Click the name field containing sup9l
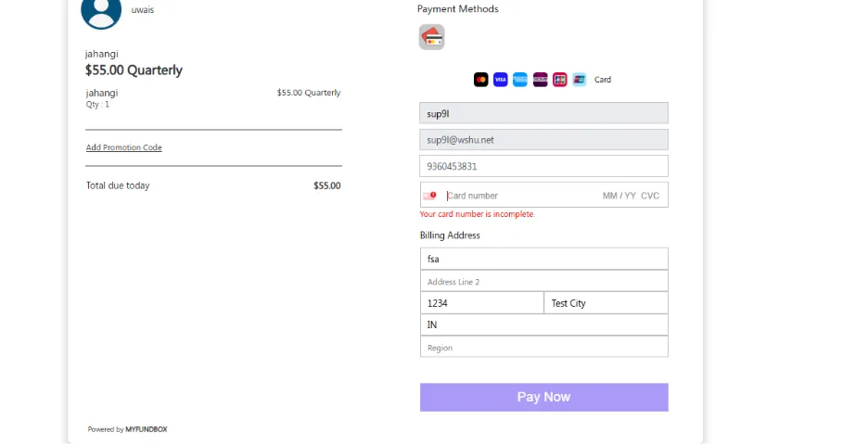 pos(544,113)
